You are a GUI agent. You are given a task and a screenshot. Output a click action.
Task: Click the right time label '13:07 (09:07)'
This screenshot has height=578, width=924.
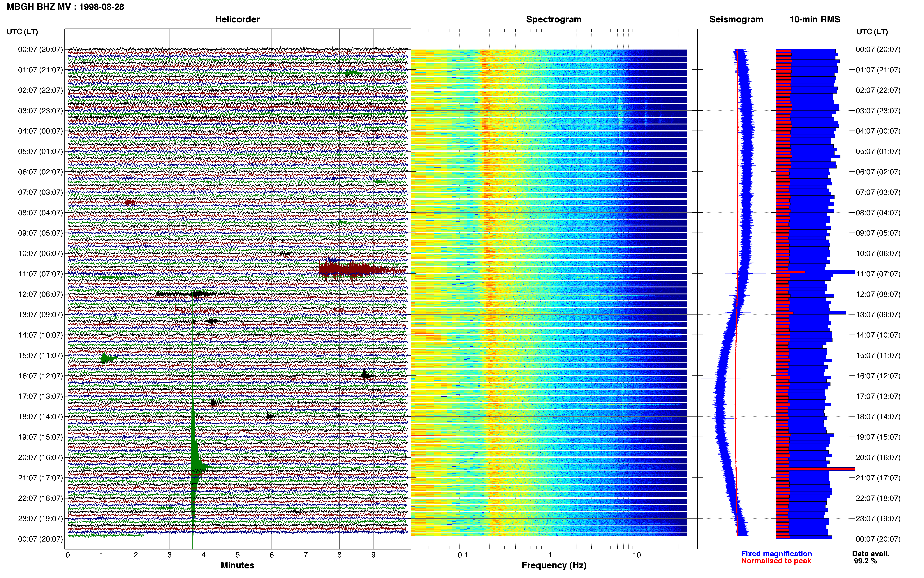[x=878, y=315]
